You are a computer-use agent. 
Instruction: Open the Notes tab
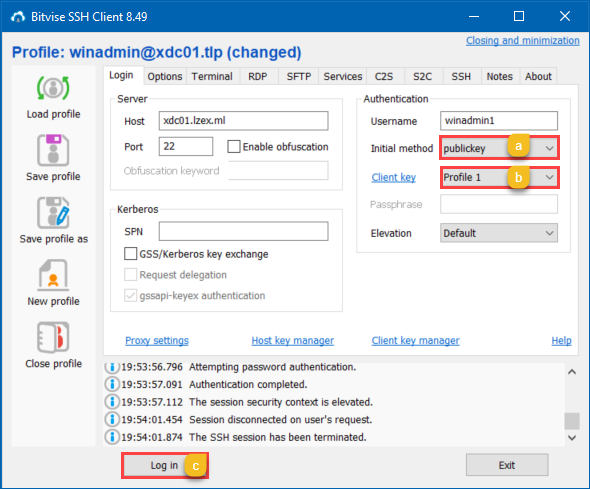pos(500,76)
